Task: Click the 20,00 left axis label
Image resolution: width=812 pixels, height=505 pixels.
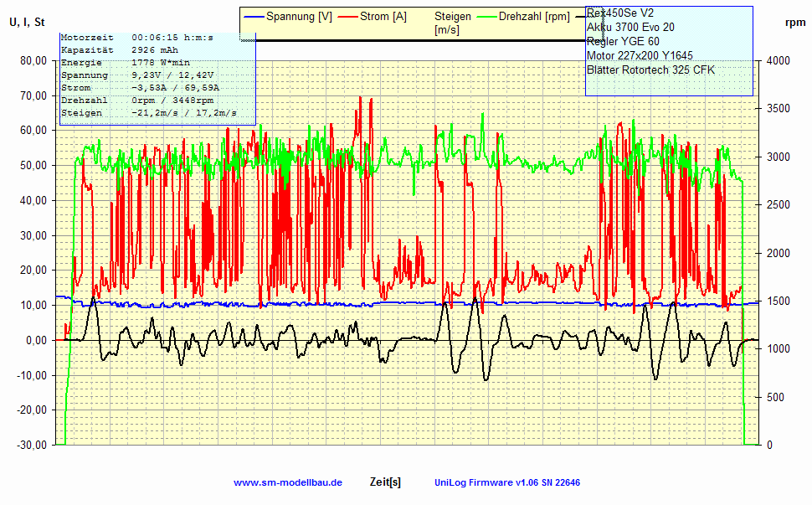Action: [x=33, y=271]
